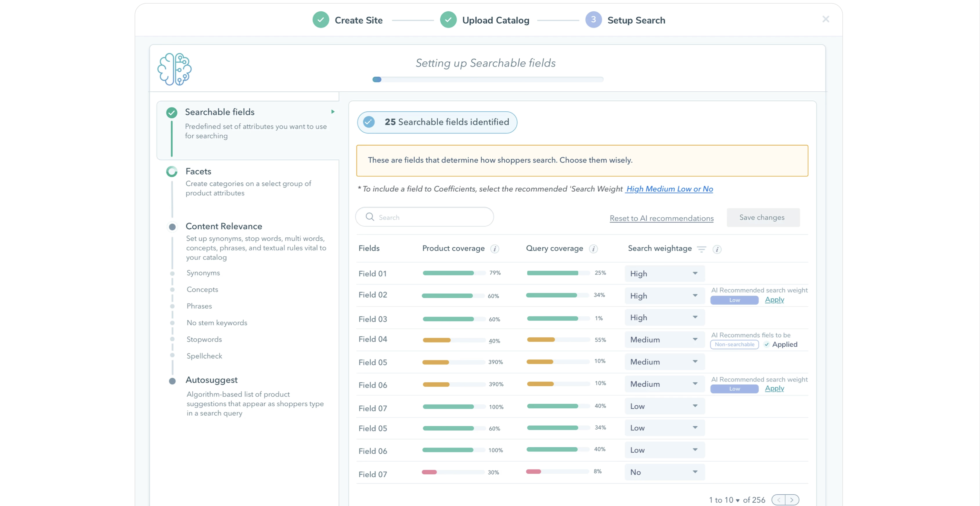Click Field 04 orange product coverage bar
The width and height of the screenshot is (980, 506).
(x=454, y=340)
